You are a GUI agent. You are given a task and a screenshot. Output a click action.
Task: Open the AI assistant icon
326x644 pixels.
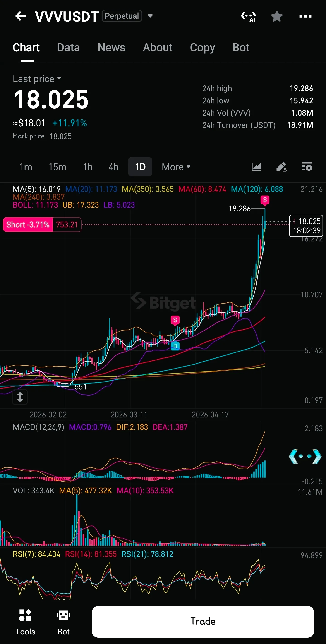pyautogui.click(x=249, y=17)
